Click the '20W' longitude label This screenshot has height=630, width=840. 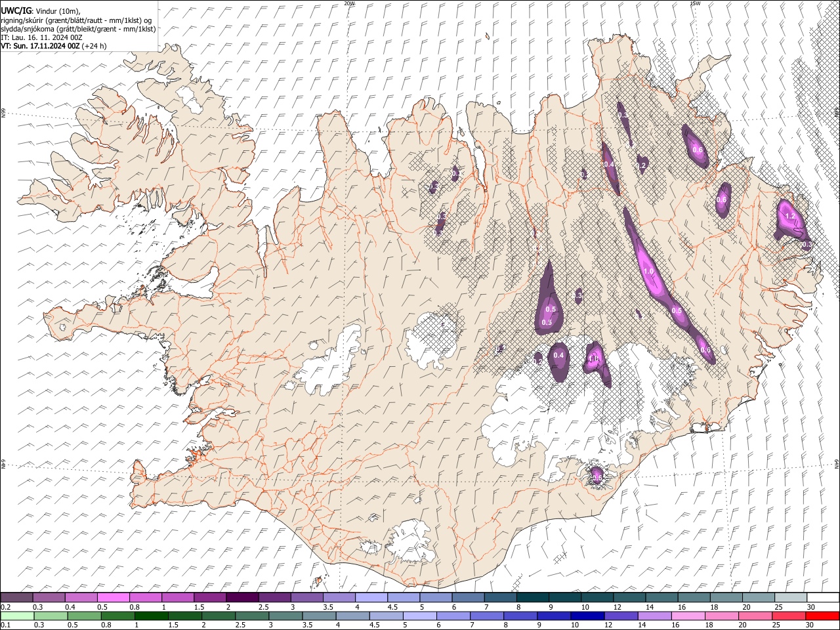click(x=349, y=3)
